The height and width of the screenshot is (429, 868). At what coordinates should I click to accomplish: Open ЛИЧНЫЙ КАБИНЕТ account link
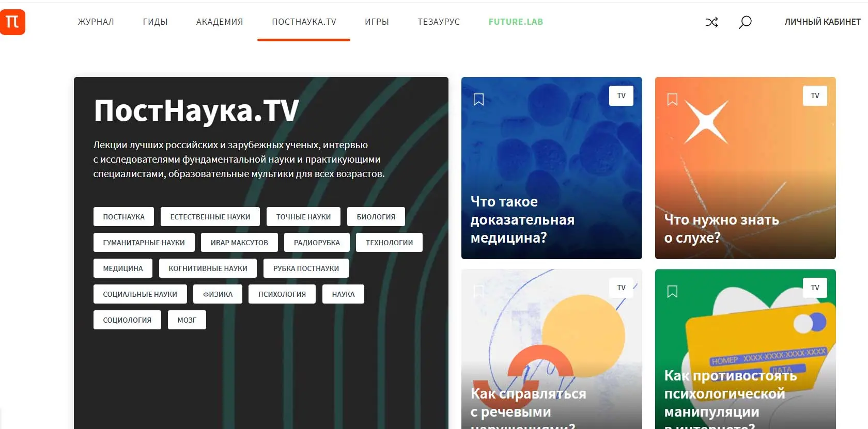(x=823, y=22)
